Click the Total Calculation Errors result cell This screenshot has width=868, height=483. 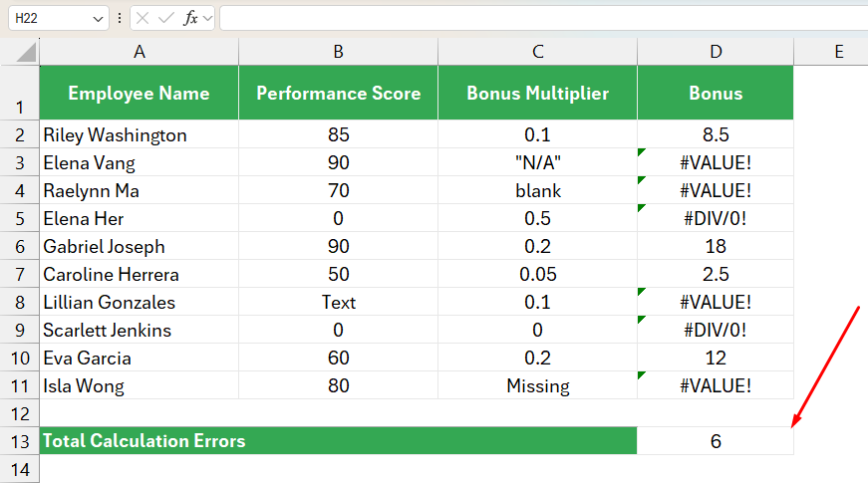tap(716, 441)
